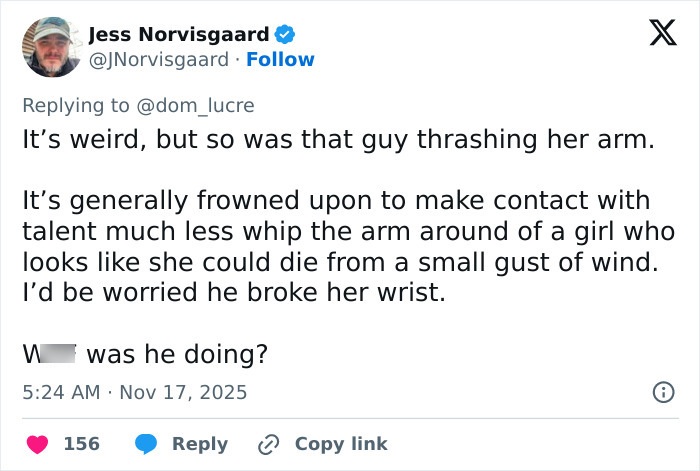700x471 pixels.
Task: Click the blue reply speech bubble icon
Action: pos(146,443)
